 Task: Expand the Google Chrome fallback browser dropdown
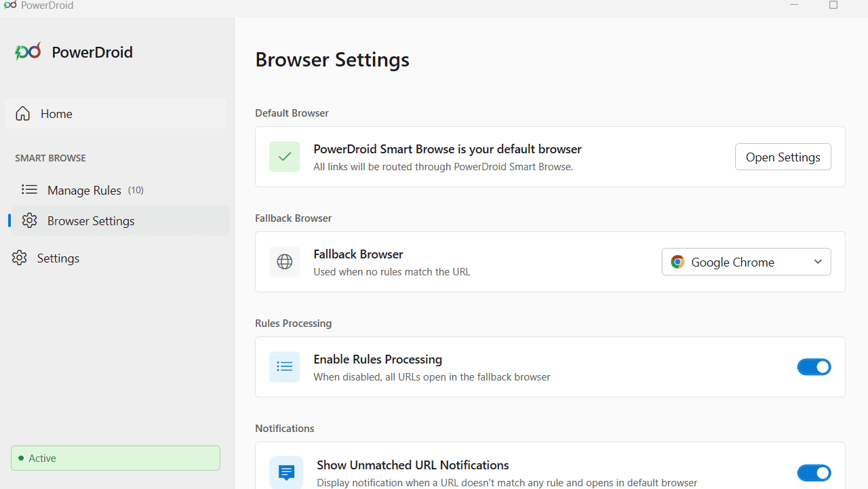747,262
